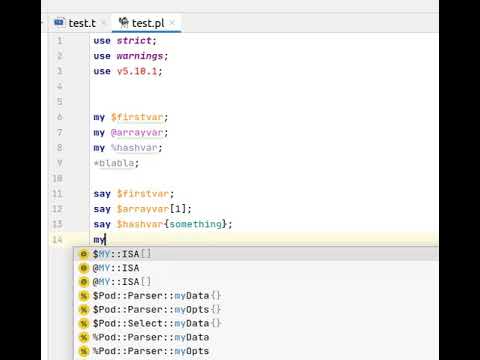Image resolution: width=480 pixels, height=360 pixels.
Task: Click the hash icon beside $Pod::Select::myData{}
Action: tap(84, 323)
